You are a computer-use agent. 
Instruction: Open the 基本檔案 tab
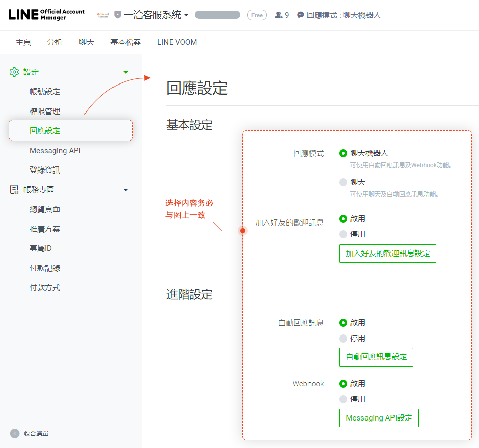click(126, 42)
